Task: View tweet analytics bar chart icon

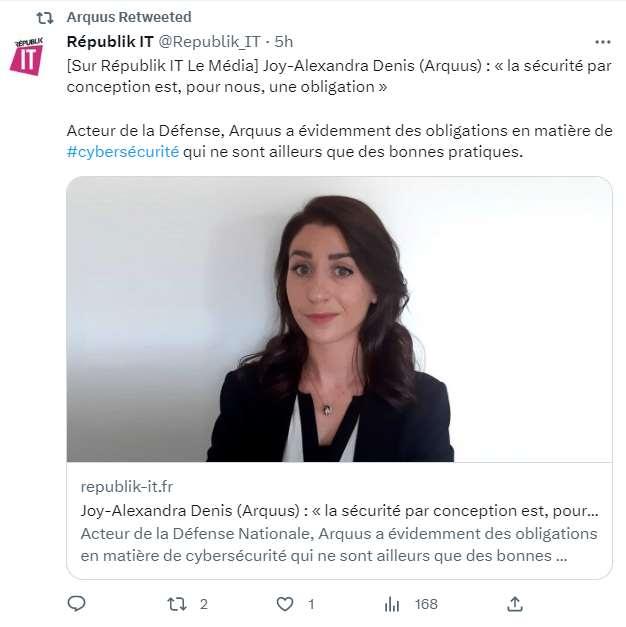Action: [x=392, y=604]
